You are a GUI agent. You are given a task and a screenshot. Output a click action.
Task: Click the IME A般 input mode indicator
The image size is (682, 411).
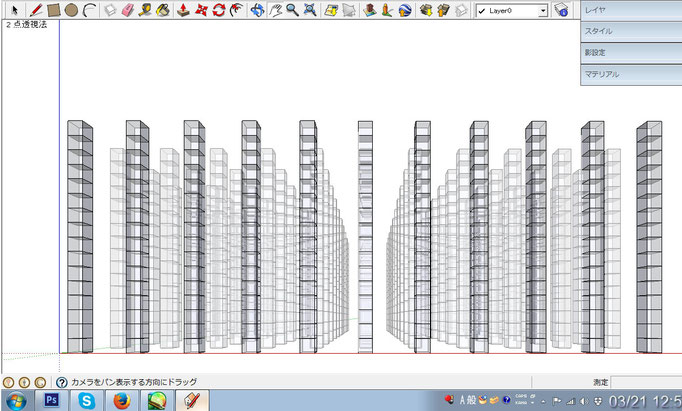(468, 400)
